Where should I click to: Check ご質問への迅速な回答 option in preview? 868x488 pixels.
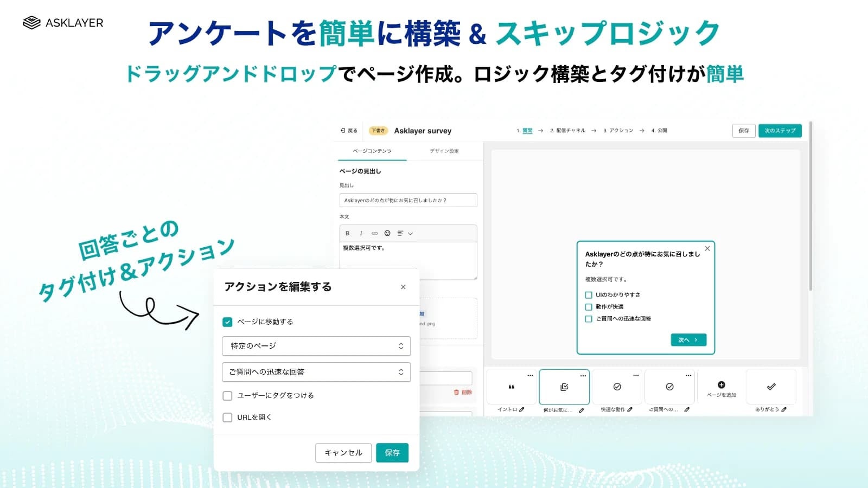pos(589,319)
